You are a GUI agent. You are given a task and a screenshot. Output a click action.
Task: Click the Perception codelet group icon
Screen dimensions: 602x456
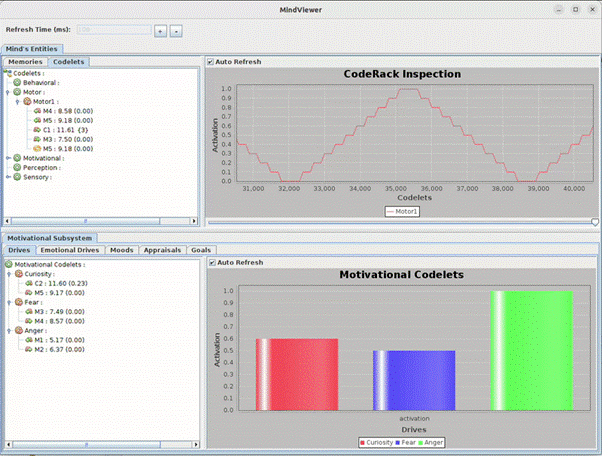point(18,167)
